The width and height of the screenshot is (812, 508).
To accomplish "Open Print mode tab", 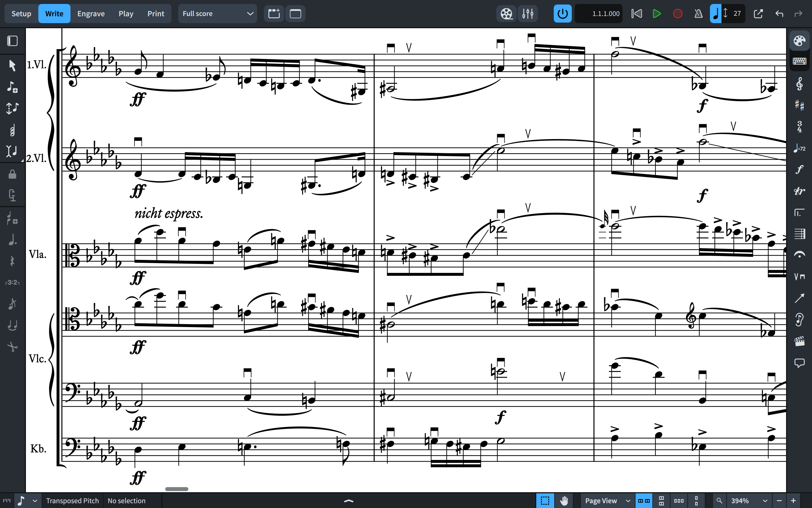I will click(156, 14).
